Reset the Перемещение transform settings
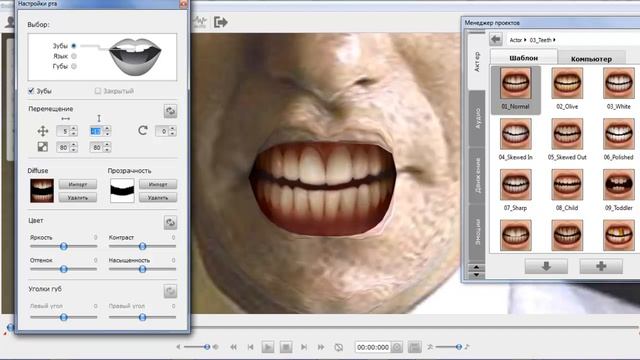Screen dimensions: 640x360 [x=170, y=111]
